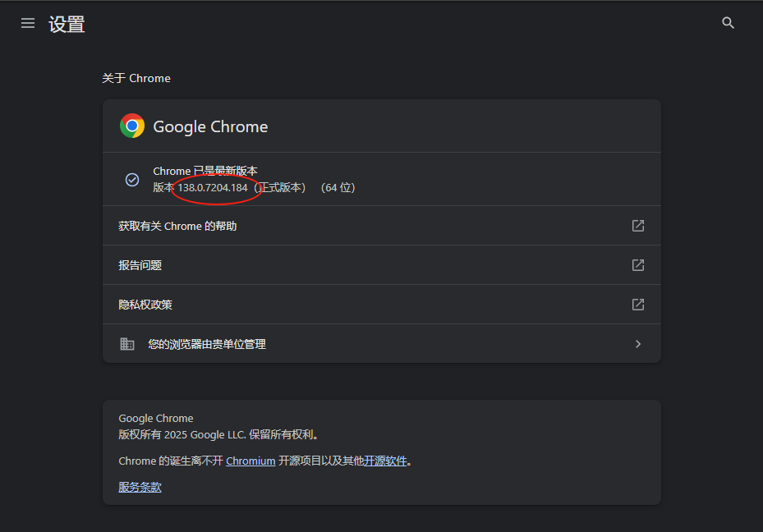
Task: Click the 设置 page title
Action: [x=67, y=25]
